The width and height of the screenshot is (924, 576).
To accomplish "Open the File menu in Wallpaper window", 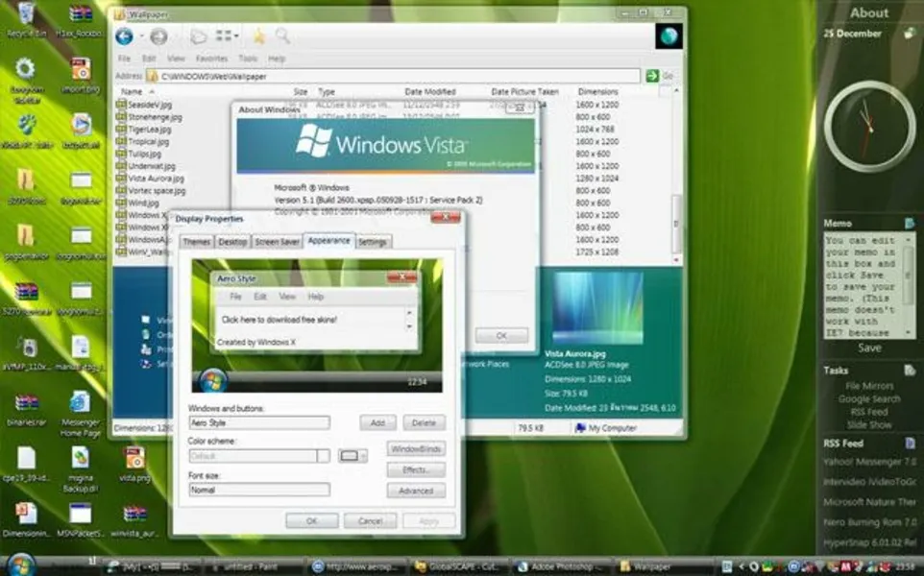I will (124, 59).
